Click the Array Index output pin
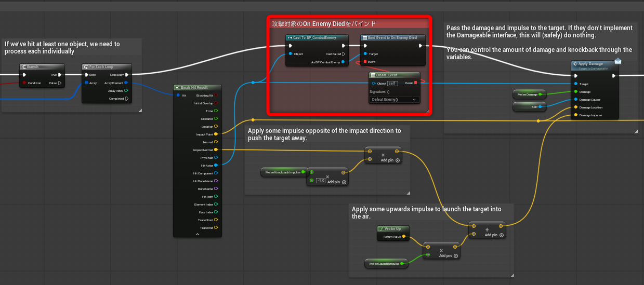Screen dimensions: 644x285 [126, 90]
